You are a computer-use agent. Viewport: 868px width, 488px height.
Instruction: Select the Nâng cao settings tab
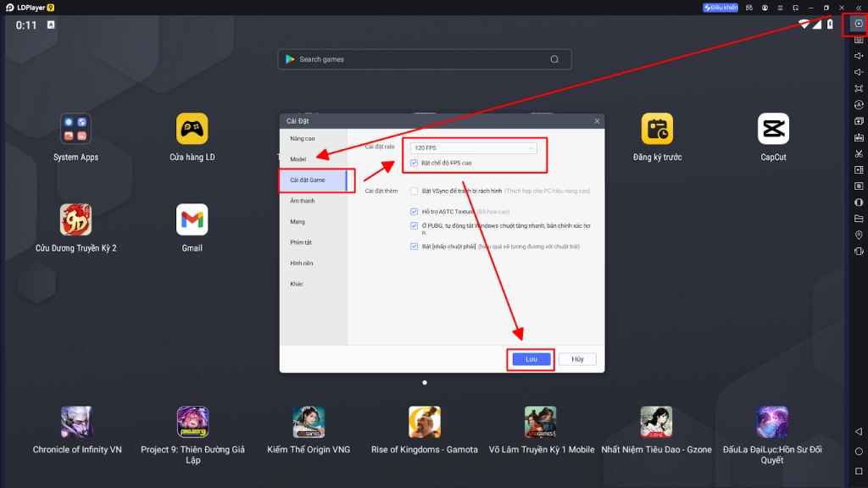pos(303,138)
